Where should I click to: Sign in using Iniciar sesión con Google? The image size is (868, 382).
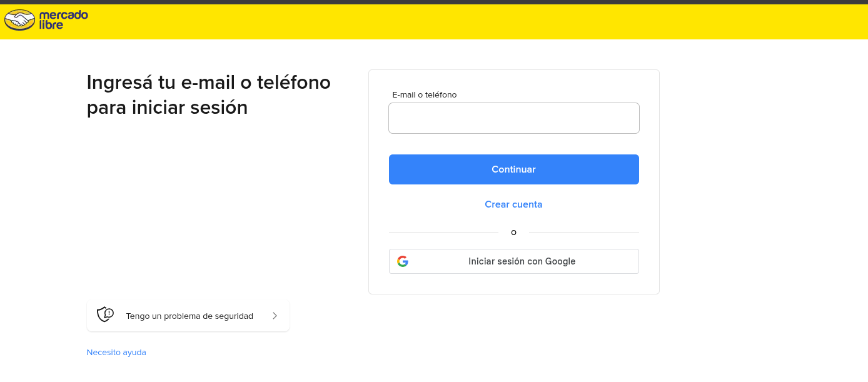point(521,261)
